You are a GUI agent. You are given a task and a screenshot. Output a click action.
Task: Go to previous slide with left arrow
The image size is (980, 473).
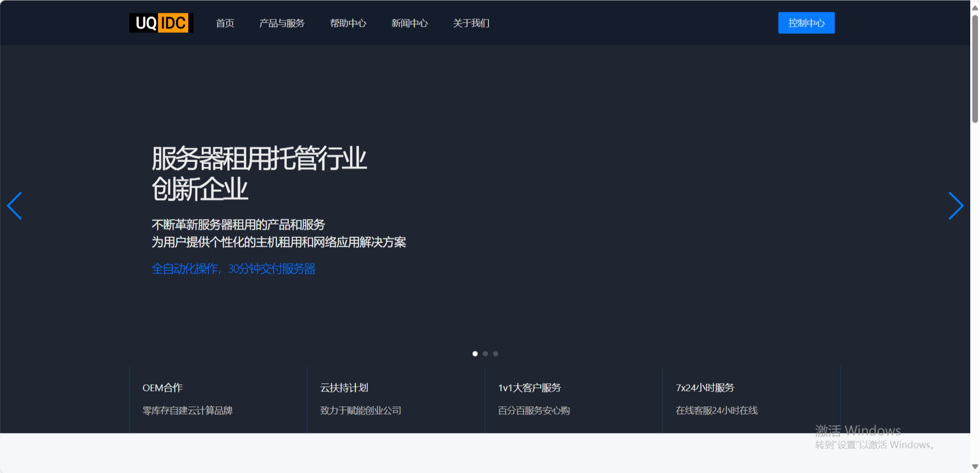click(x=15, y=206)
